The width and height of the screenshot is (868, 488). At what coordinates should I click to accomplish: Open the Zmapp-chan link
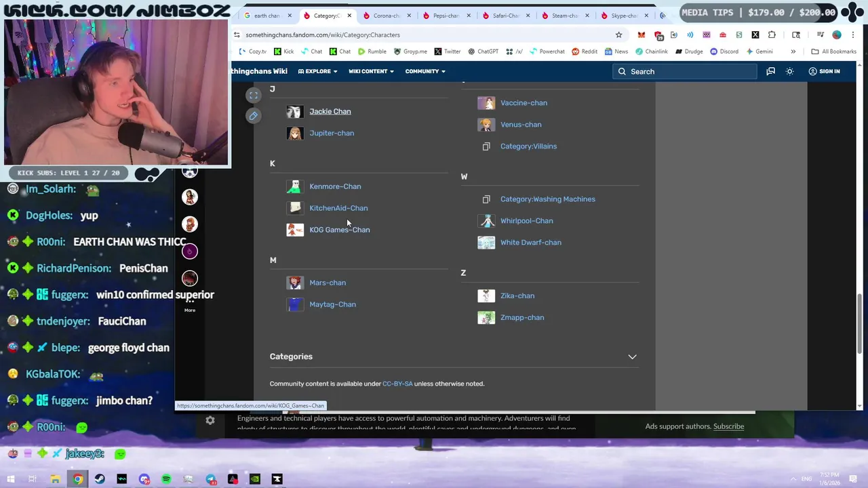522,317
